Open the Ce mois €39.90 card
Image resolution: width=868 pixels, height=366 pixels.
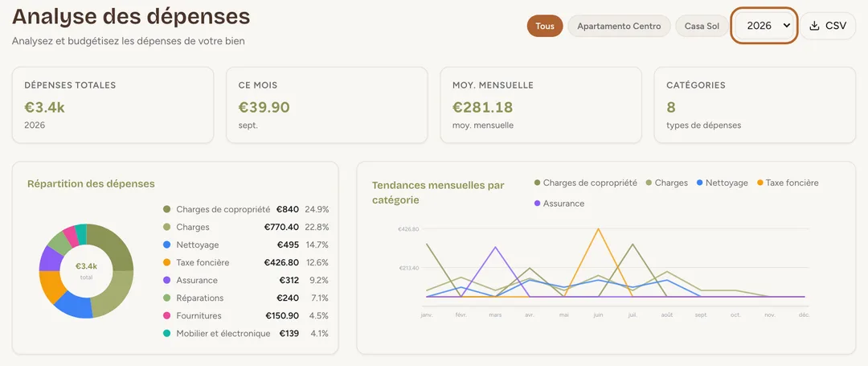point(326,105)
